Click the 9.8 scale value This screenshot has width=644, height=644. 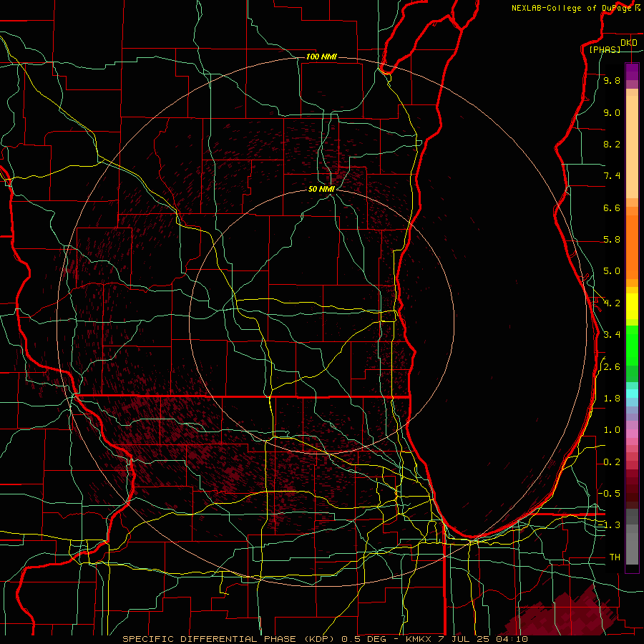(x=612, y=80)
